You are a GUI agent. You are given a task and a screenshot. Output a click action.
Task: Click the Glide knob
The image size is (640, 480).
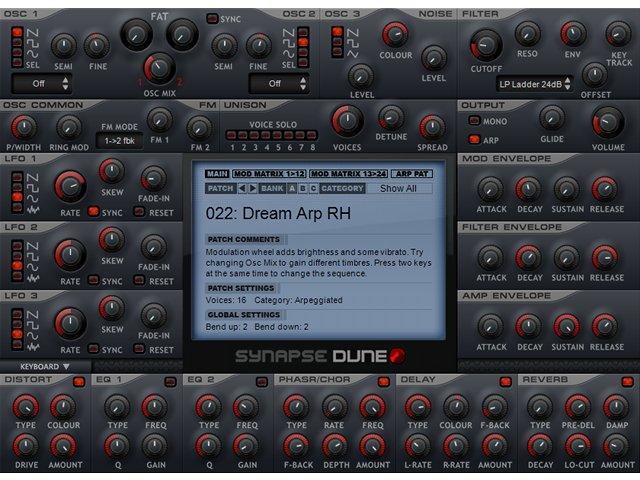[x=552, y=119]
